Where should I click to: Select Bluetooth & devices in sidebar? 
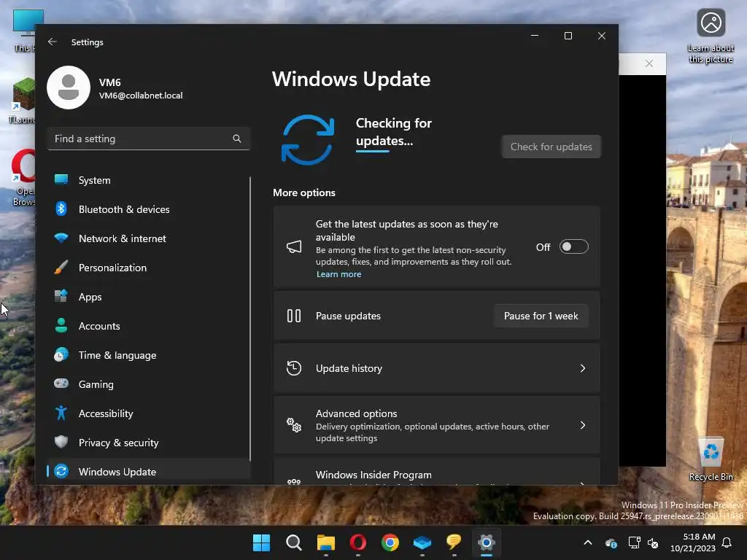[149, 209]
